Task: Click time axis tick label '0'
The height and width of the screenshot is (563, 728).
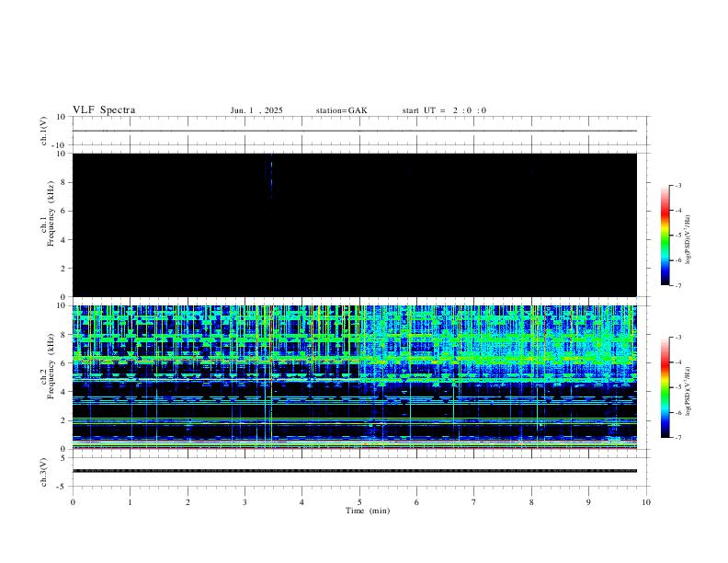Action: pos(73,502)
